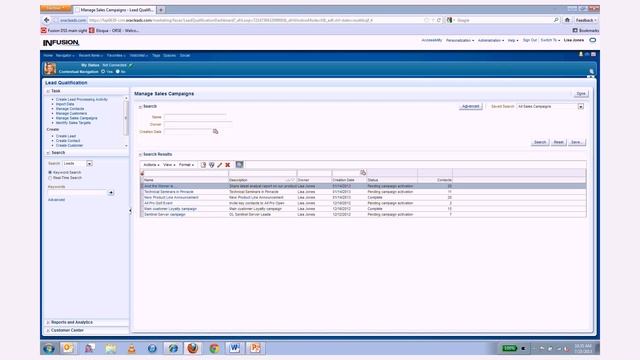Expand the Reports and Analytics section

coord(48,322)
